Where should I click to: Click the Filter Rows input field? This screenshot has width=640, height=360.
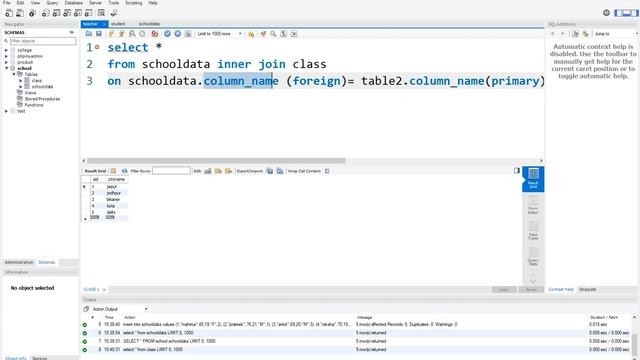click(171, 171)
